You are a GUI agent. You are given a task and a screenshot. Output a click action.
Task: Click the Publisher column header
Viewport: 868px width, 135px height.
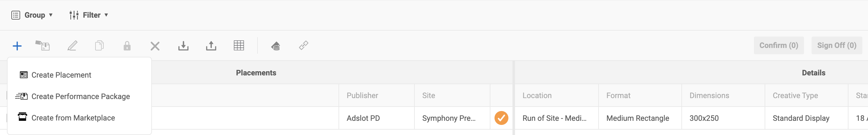point(362,96)
